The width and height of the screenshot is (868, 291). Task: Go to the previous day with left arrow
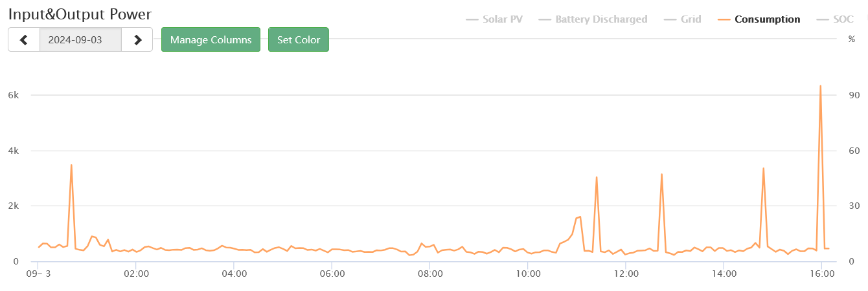24,39
